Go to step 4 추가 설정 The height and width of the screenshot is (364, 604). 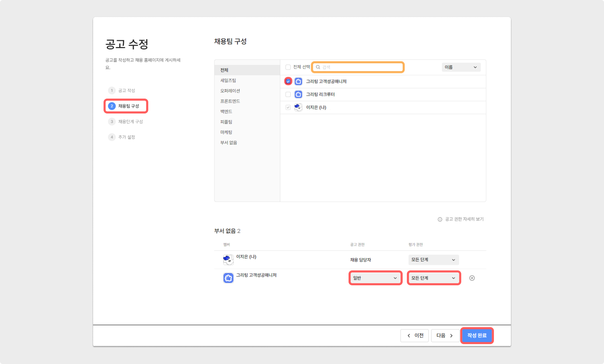[x=127, y=137]
